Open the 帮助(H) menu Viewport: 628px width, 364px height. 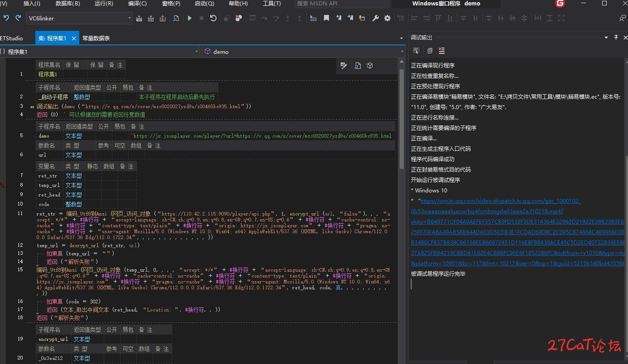pos(238,4)
